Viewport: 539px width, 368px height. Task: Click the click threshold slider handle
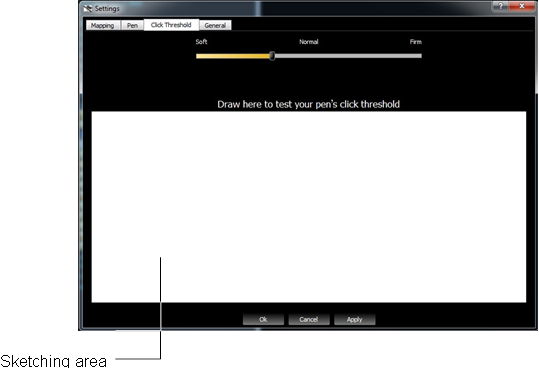(x=272, y=56)
